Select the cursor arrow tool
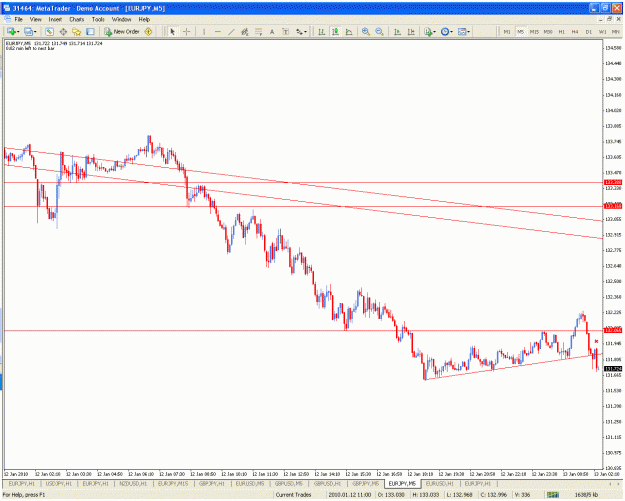The height and width of the screenshot is (501, 625). (173, 31)
